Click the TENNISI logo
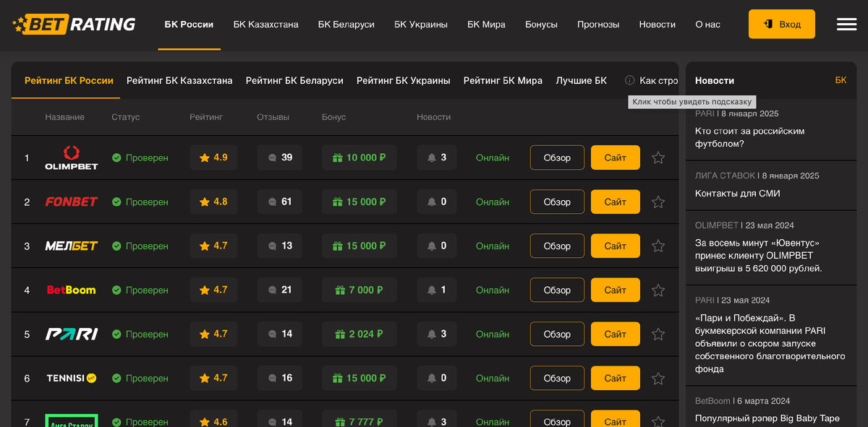 tap(72, 378)
